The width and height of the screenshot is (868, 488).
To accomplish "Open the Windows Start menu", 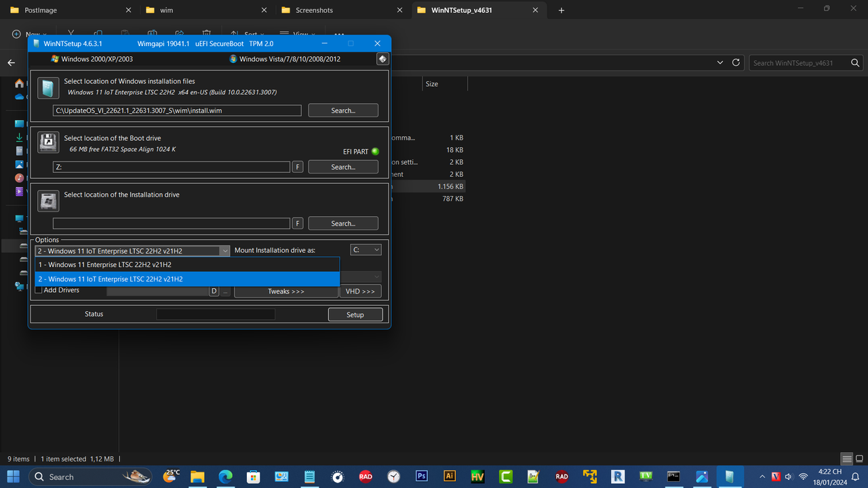I will (13, 476).
